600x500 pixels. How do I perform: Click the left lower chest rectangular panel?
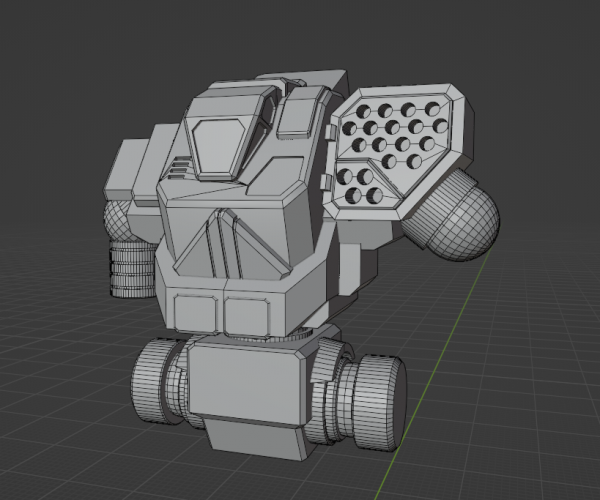[x=195, y=312]
